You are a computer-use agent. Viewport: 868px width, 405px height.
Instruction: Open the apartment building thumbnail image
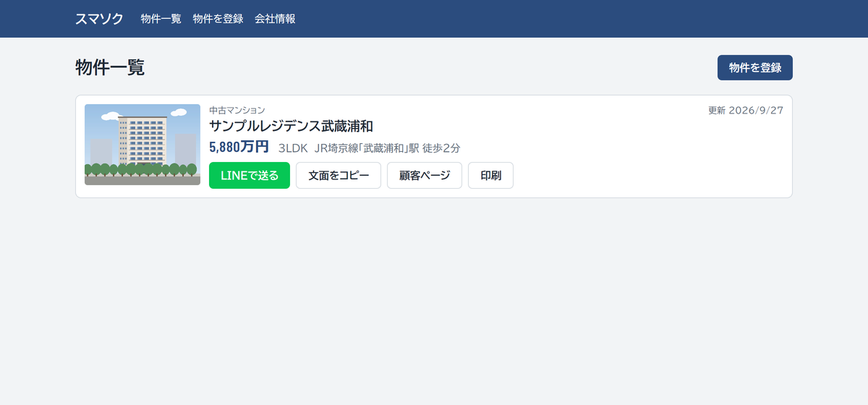(142, 145)
